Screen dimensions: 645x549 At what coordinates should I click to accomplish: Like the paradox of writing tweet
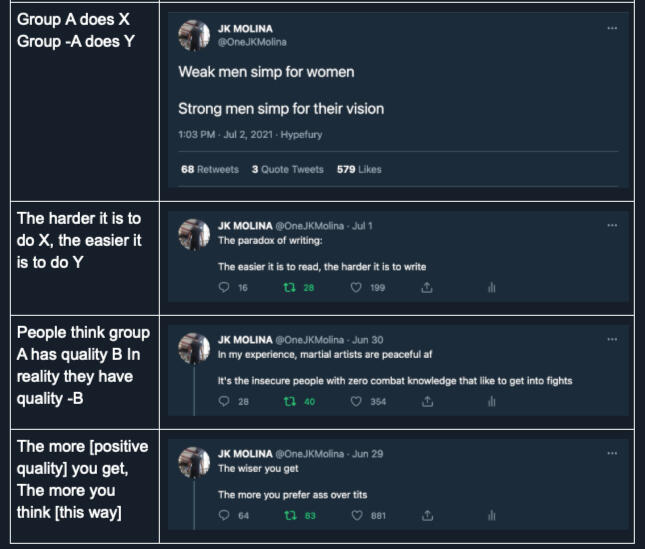point(356,288)
